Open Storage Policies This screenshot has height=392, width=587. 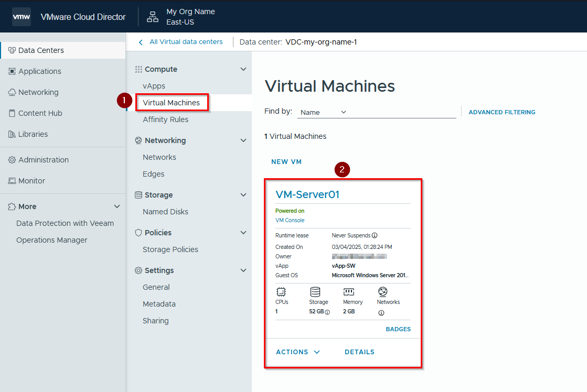[170, 249]
